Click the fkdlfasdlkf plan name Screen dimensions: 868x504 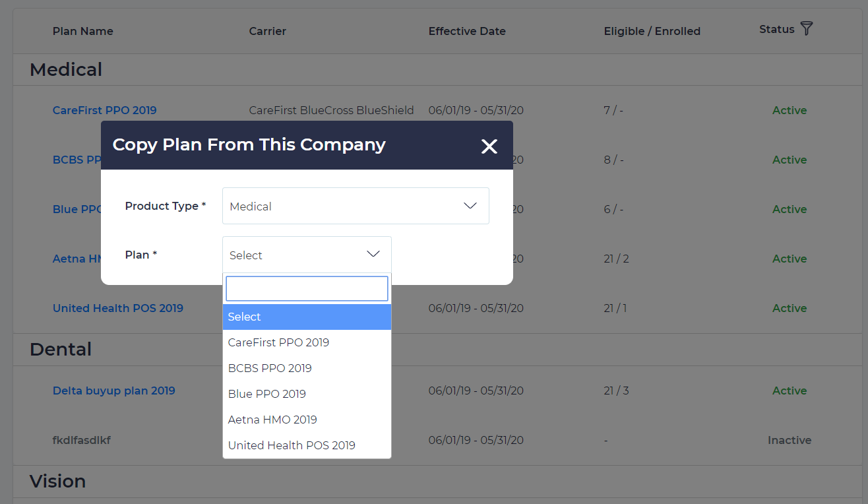tap(81, 440)
